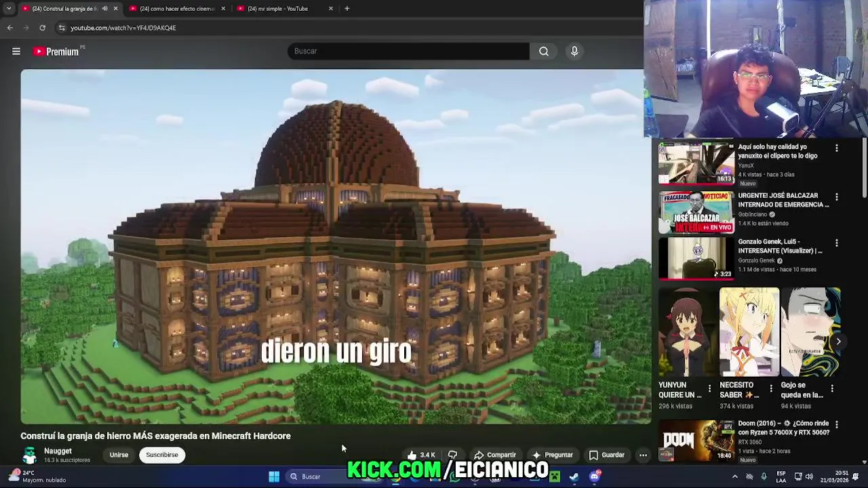Save video with Guardar button
This screenshot has height=488, width=868.
point(606,455)
